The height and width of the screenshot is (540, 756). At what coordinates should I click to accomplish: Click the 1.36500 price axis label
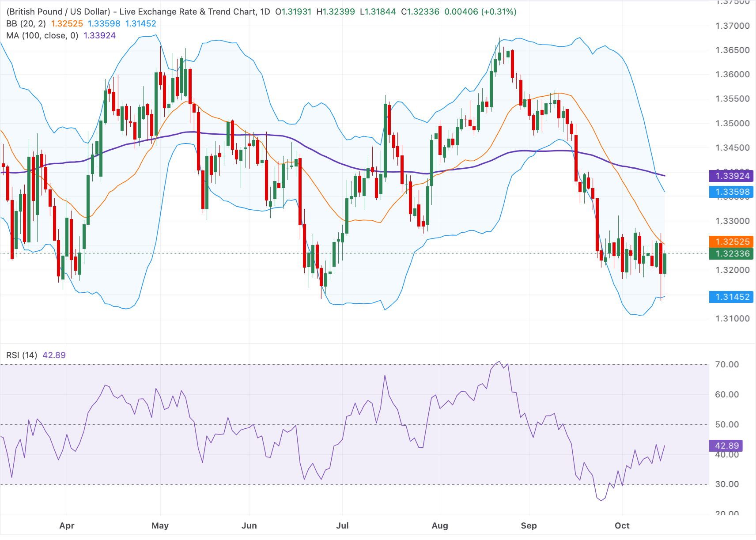tap(733, 50)
